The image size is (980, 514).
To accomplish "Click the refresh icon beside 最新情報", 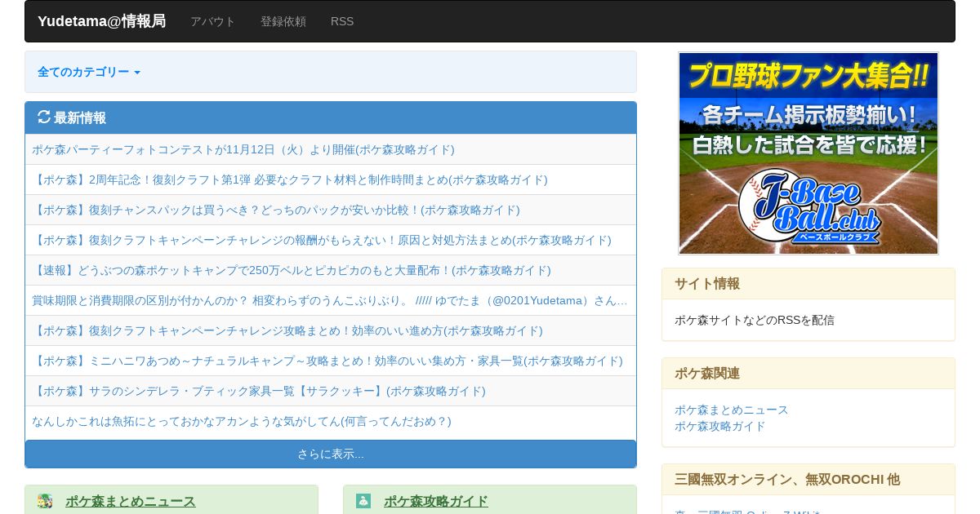I will click(44, 117).
